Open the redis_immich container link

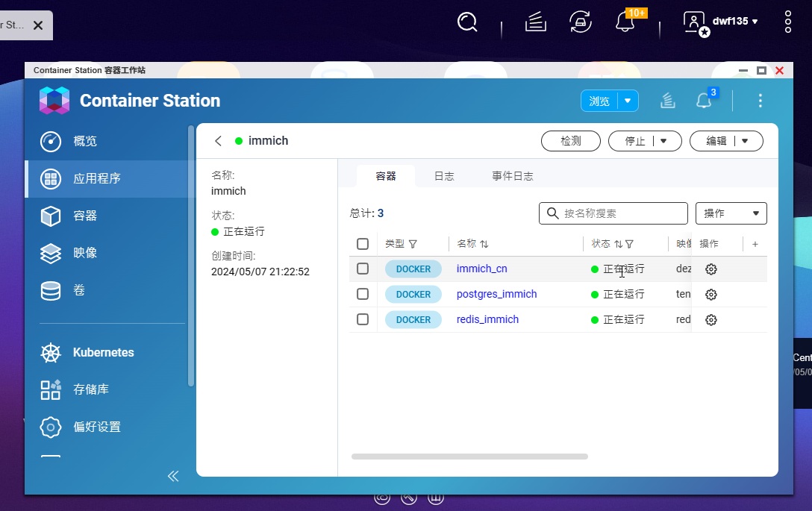pyautogui.click(x=487, y=319)
